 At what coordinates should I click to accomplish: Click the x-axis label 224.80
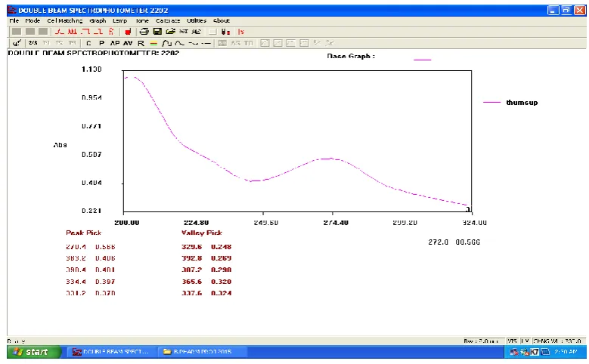tap(196, 223)
